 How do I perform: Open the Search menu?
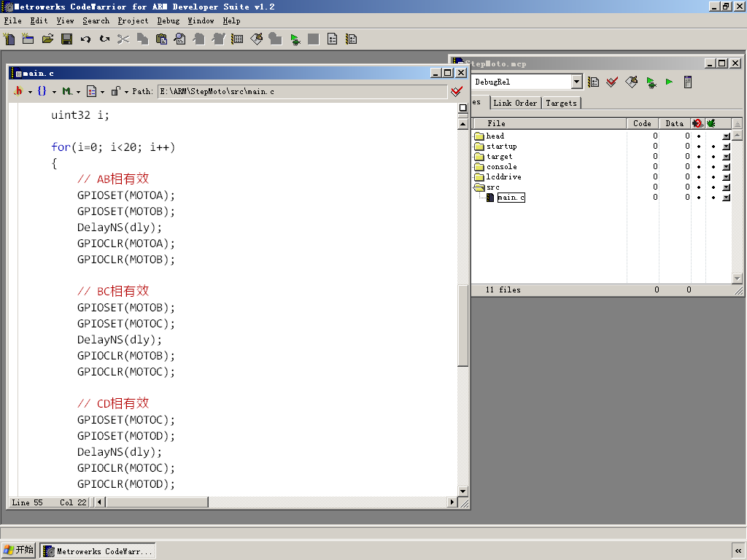[96, 21]
